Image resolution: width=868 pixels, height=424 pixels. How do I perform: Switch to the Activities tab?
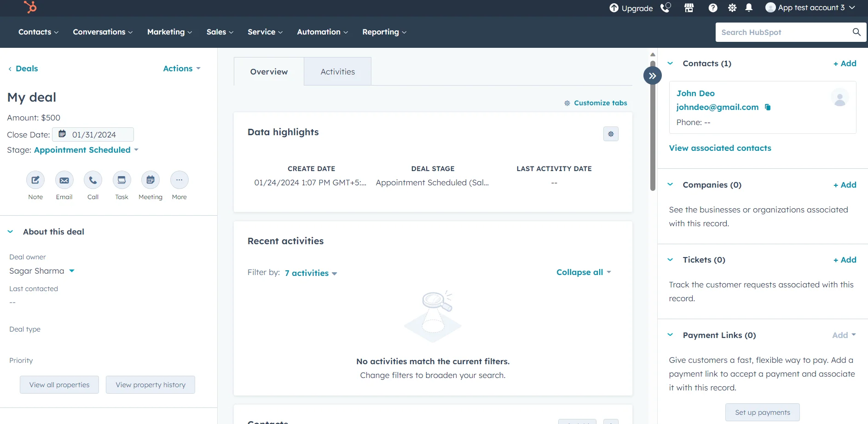click(x=337, y=71)
